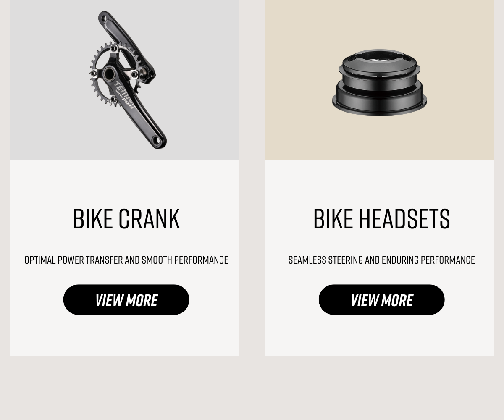
Task: Click the seamless steering description text
Action: (381, 260)
